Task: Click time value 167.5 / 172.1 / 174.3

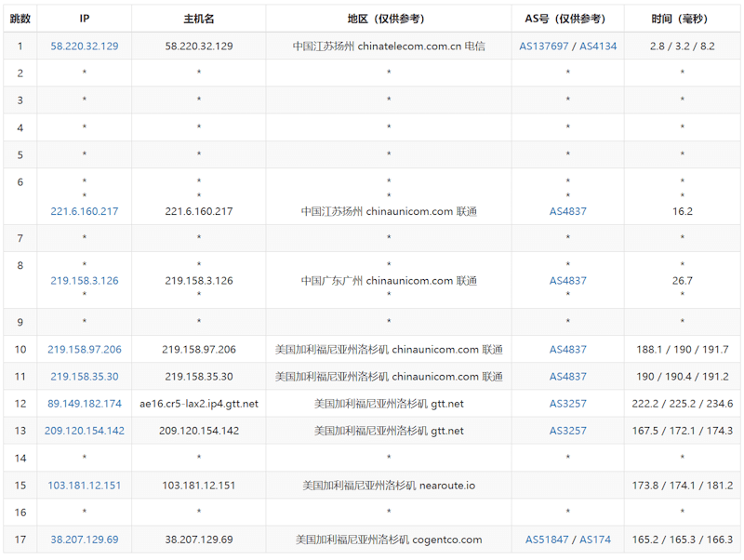Action: click(x=683, y=431)
